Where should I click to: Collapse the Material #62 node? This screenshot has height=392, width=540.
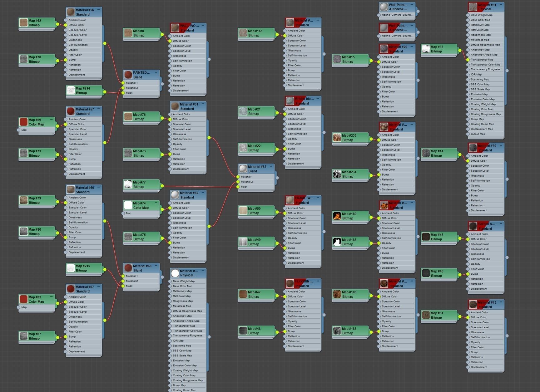[x=203, y=193]
